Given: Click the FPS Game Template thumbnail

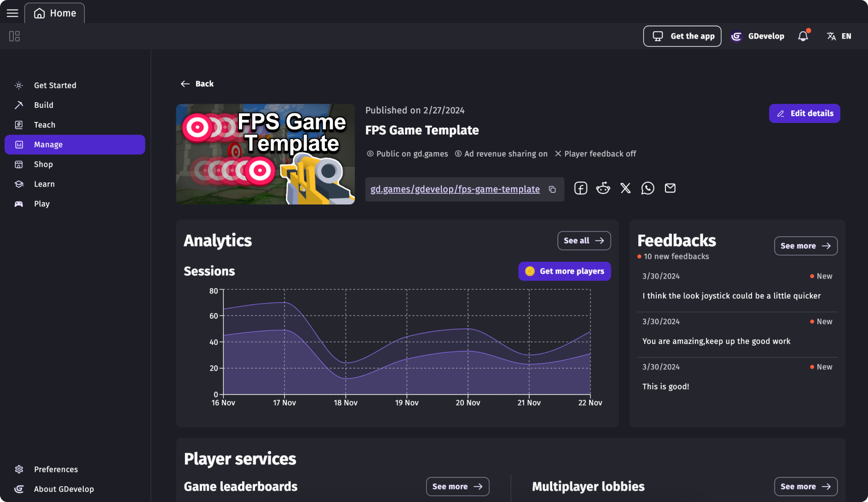Looking at the screenshot, I should click(x=265, y=154).
